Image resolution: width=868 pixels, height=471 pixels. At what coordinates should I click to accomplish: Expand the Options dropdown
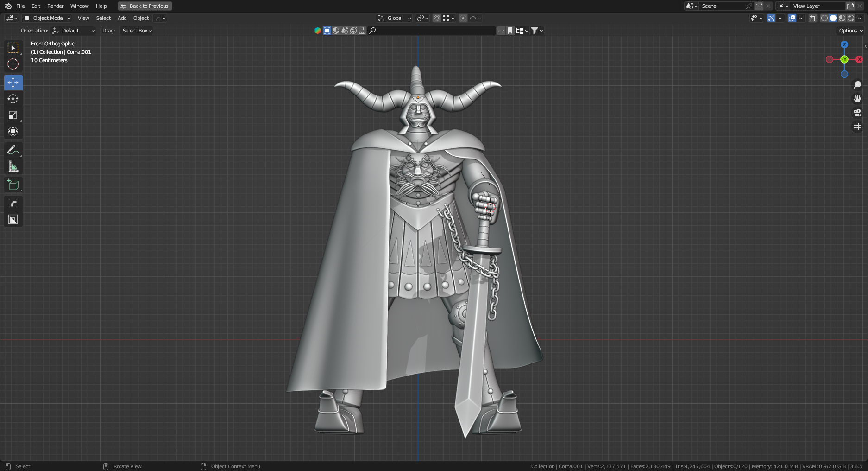[851, 31]
